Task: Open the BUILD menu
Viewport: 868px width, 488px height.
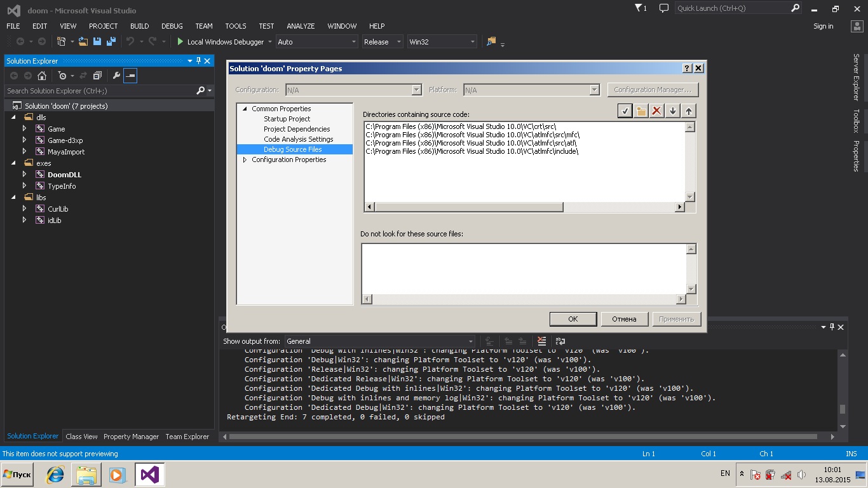Action: [139, 26]
